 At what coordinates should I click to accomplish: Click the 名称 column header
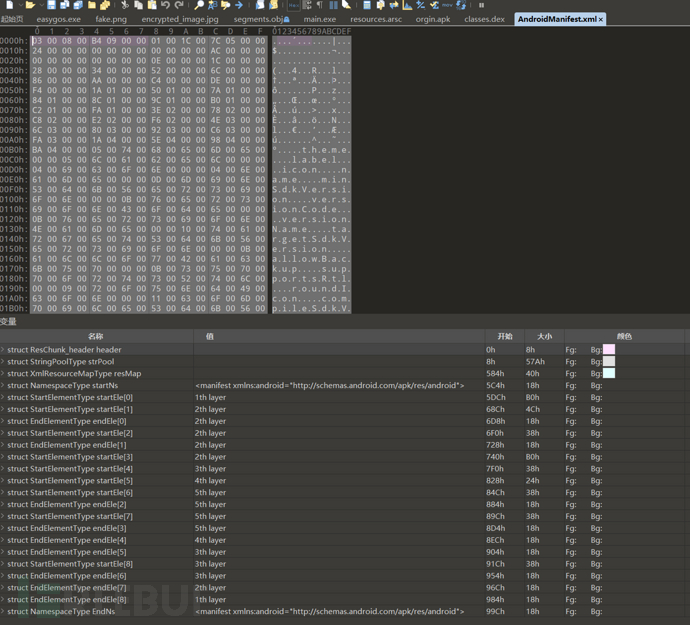coord(95,336)
